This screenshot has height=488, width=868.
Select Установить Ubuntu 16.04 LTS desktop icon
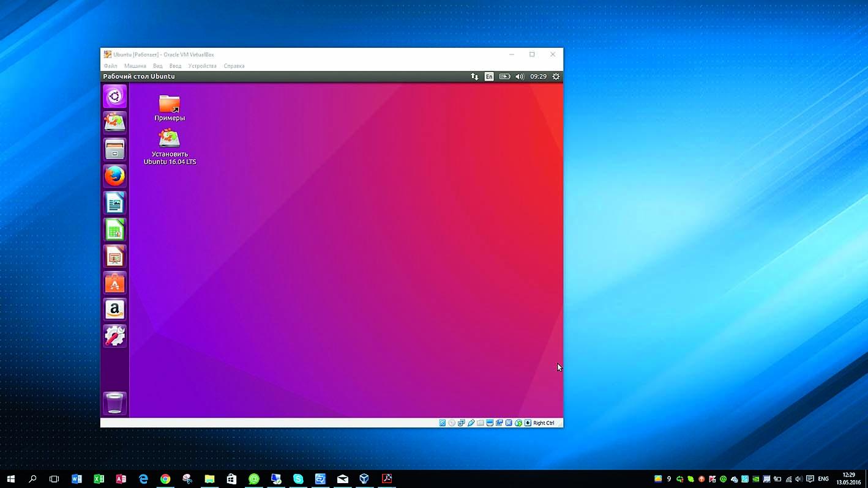point(170,139)
